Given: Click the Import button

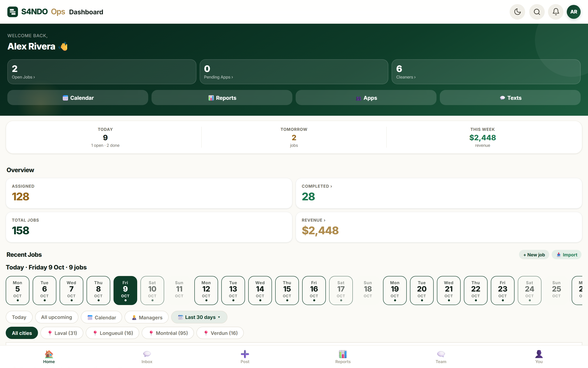Looking at the screenshot, I should [567, 255].
